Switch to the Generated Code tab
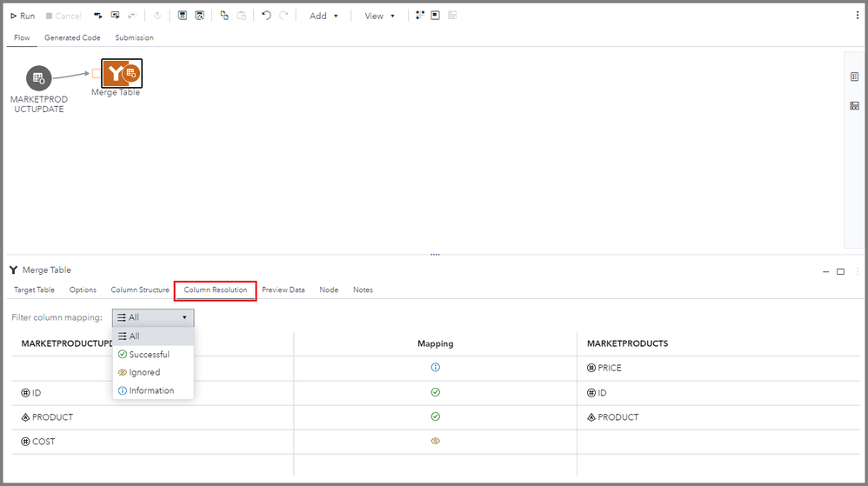868x486 pixels. pyautogui.click(x=72, y=37)
